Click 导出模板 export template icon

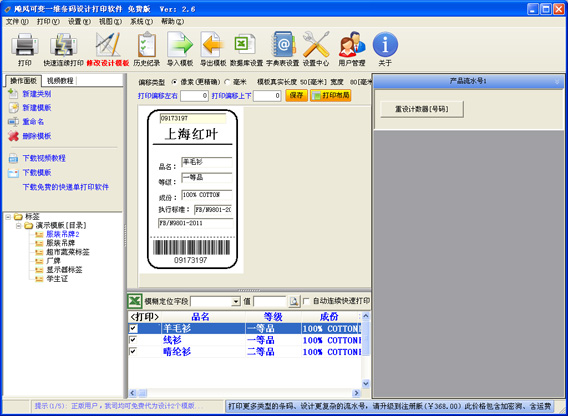click(213, 45)
